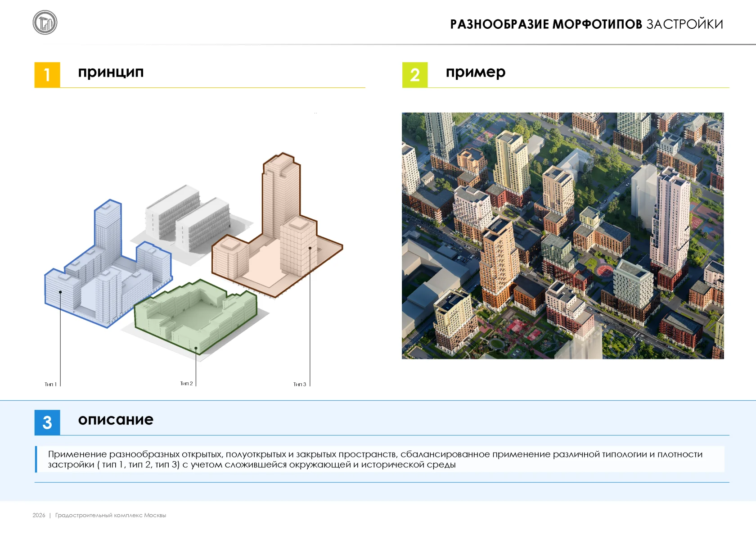Click the description paragraph starting "Применение разнообразных"
Viewport: 756px width, 535px height.
(x=375, y=459)
